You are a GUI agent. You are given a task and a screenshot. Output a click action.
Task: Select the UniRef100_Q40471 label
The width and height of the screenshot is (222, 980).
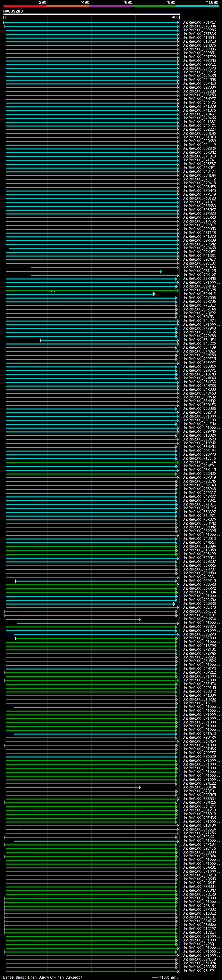tap(199, 125)
